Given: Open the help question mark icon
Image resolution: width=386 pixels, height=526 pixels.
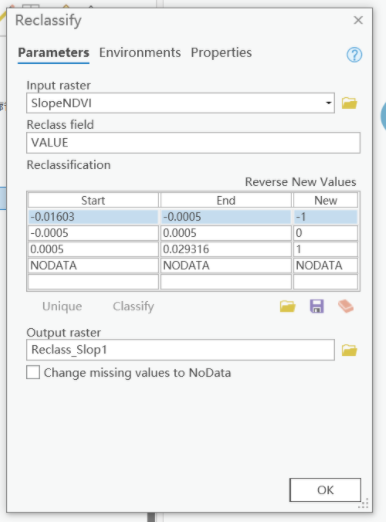Looking at the screenshot, I should (354, 55).
